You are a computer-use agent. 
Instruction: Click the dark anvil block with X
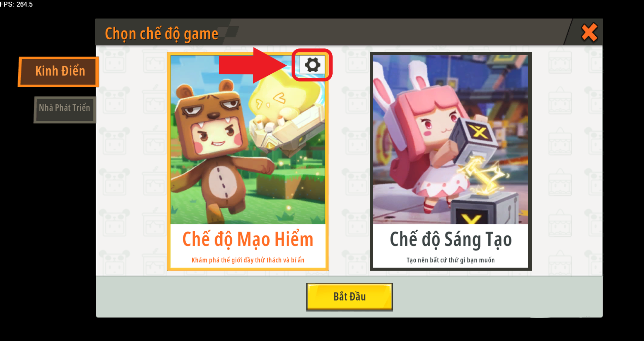[484, 209]
